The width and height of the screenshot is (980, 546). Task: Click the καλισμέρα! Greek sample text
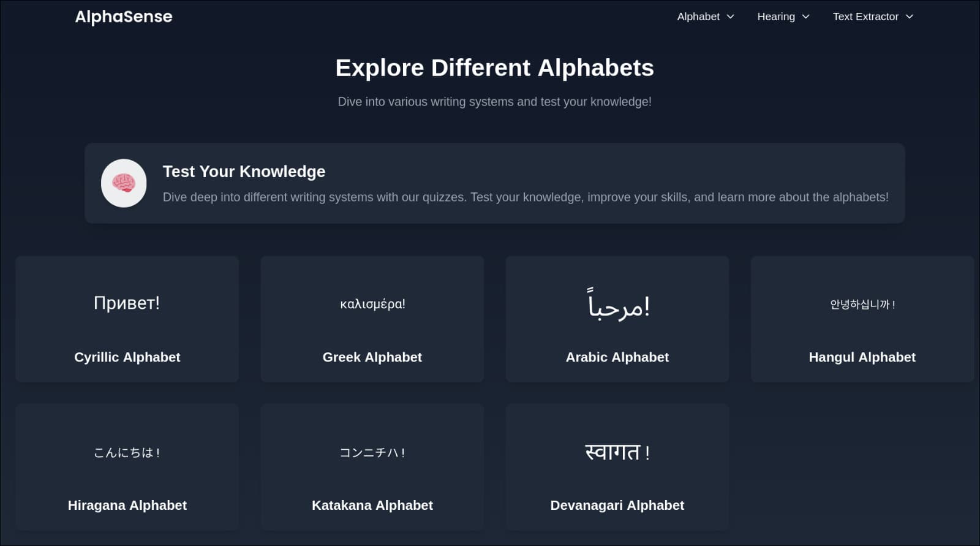[x=372, y=304]
